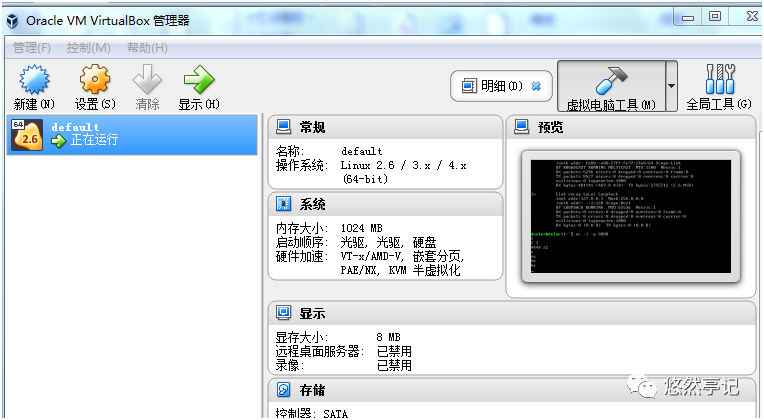Click the '1024 MB' memory value

click(x=362, y=228)
